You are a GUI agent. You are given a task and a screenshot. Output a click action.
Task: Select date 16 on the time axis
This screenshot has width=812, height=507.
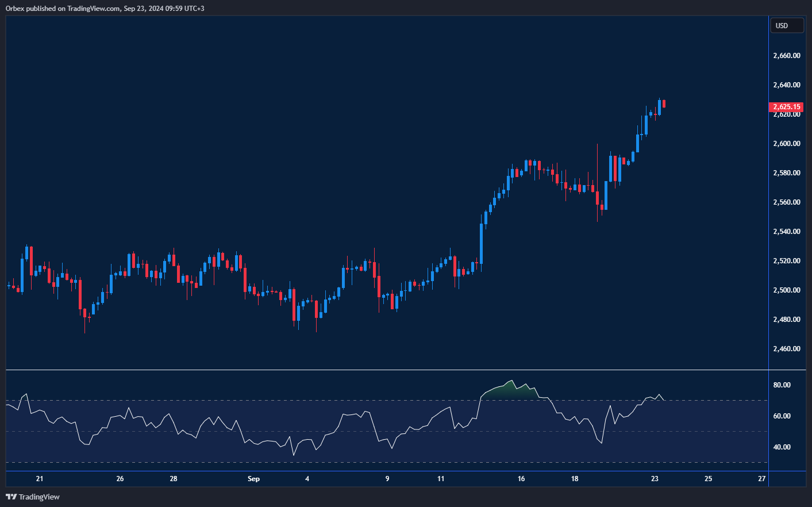[x=521, y=478]
